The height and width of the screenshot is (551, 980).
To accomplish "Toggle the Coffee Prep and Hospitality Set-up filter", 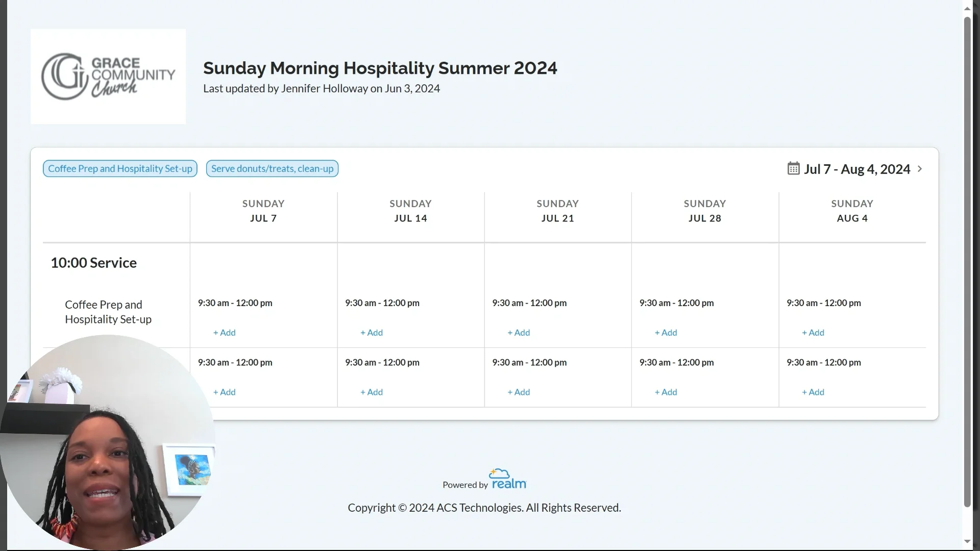I will (x=120, y=168).
